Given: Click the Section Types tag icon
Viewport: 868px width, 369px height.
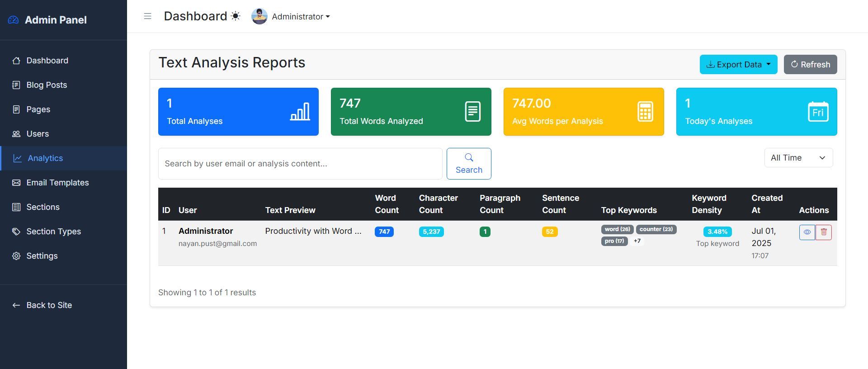Looking at the screenshot, I should [16, 232].
